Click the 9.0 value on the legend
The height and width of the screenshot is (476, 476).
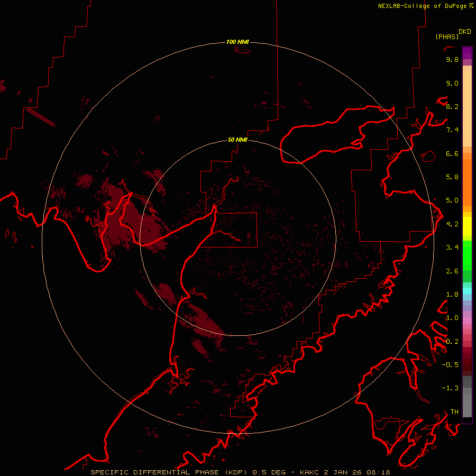click(x=452, y=83)
